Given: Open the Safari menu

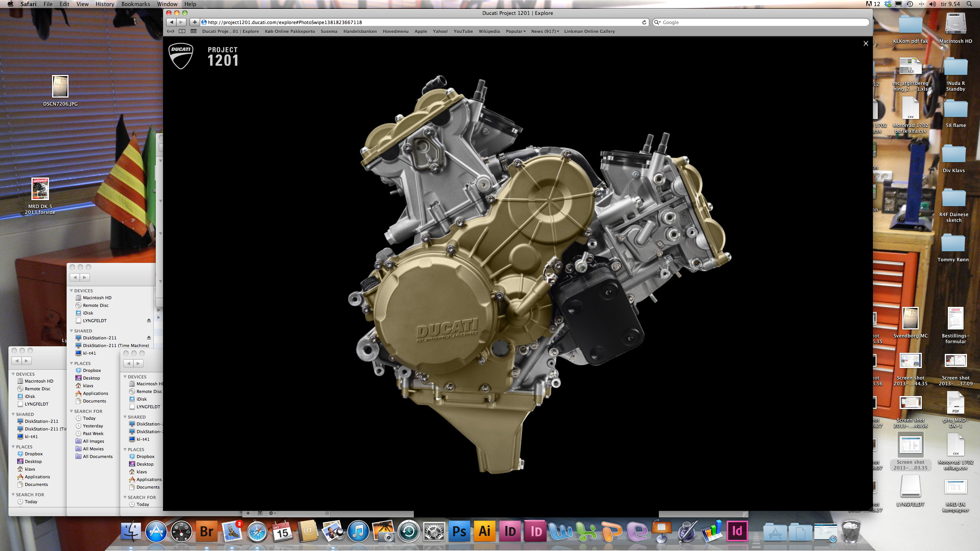Looking at the screenshot, I should click(x=28, y=4).
